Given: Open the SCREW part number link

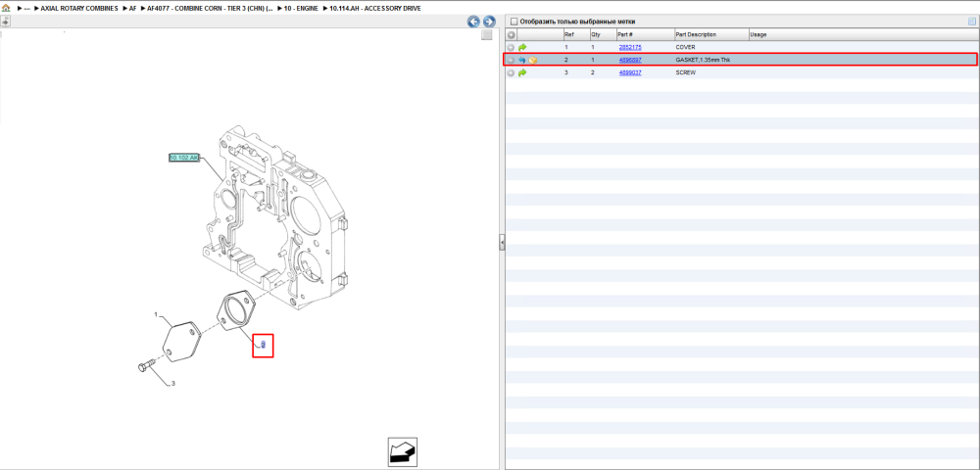Looking at the screenshot, I should pyautogui.click(x=630, y=73).
